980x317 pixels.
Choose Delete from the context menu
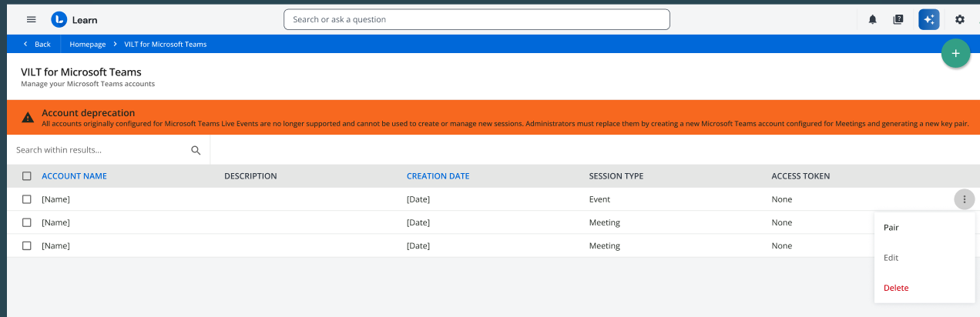(896, 288)
